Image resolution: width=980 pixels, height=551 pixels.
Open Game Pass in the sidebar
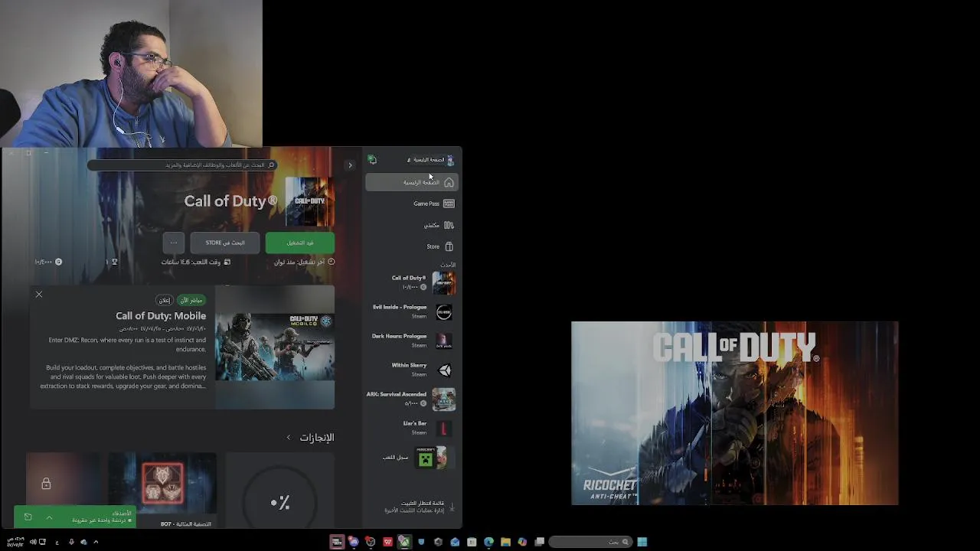(x=412, y=204)
